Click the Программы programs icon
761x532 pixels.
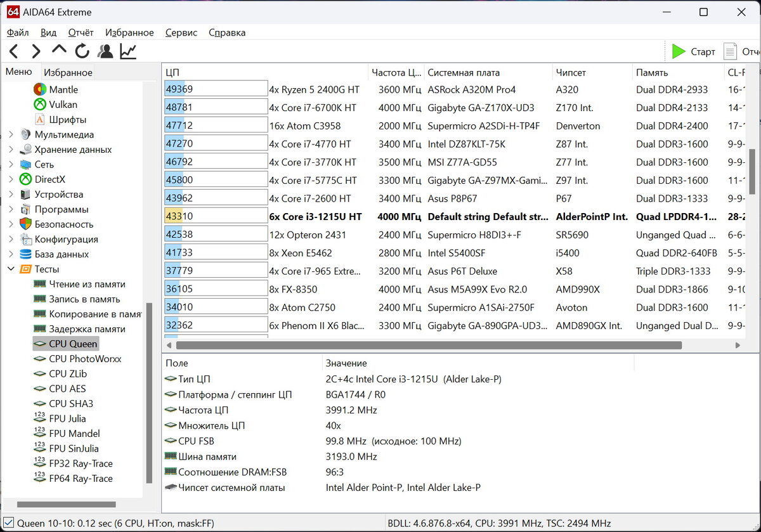[25, 209]
